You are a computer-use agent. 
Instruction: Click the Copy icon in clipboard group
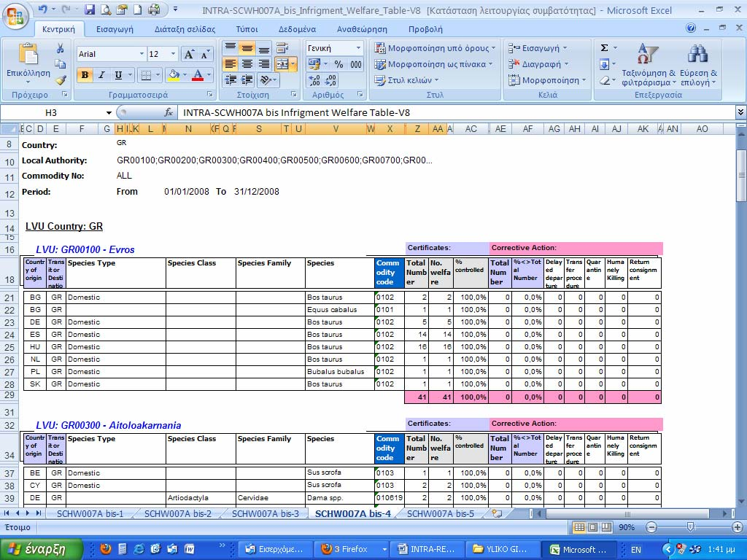coord(60,64)
